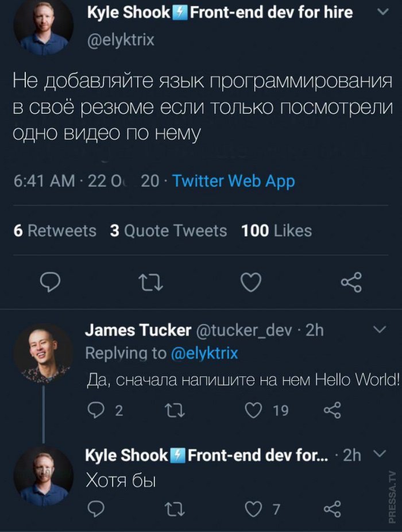Share James Tucker's reply

click(333, 410)
